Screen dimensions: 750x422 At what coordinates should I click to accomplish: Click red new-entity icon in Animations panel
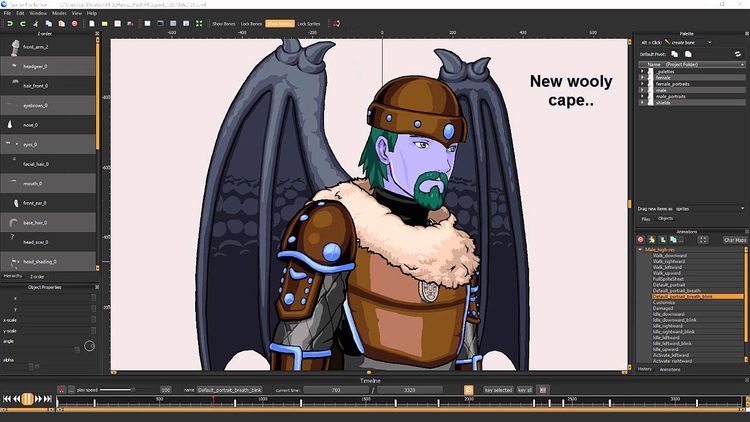[x=641, y=240]
